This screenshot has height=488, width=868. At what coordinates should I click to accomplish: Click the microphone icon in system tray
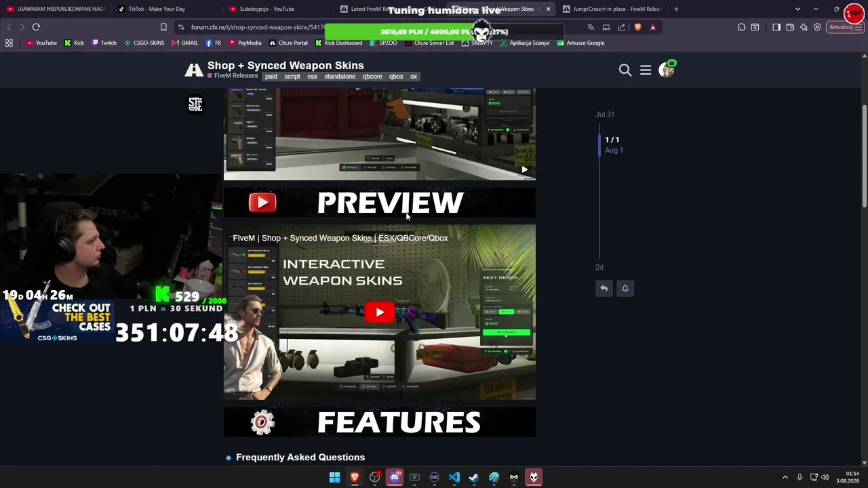[x=800, y=477]
